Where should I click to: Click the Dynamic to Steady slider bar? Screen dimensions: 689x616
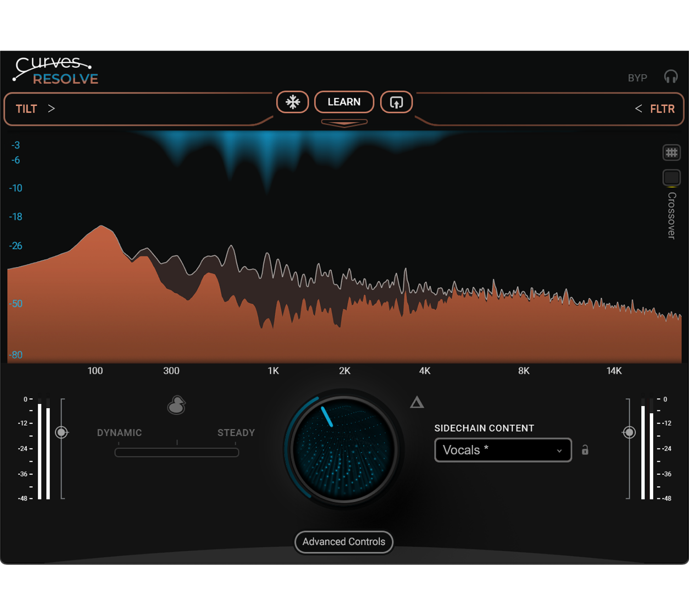click(177, 452)
